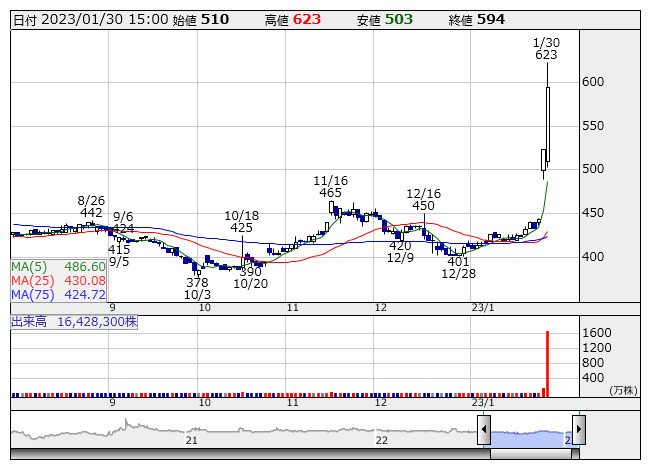Screen dimensions: 653x470
Task: Click the horizontal scrollbar thumb at bottom
Action: click(531, 454)
